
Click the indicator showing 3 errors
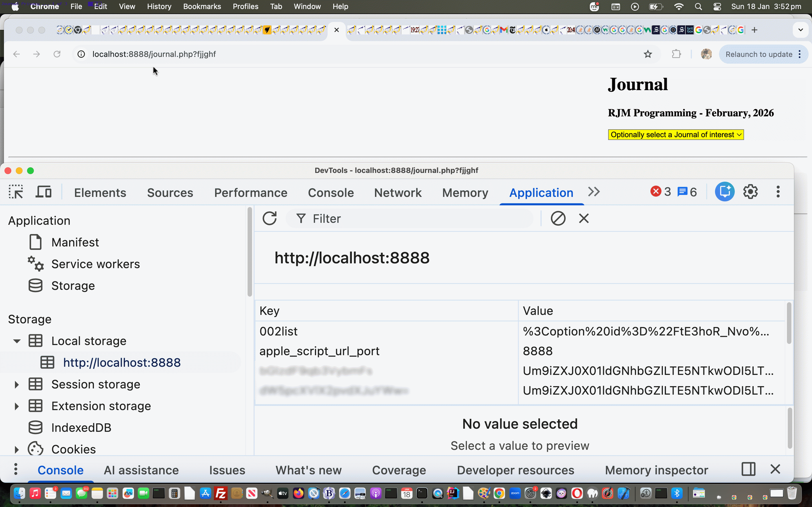point(660,192)
